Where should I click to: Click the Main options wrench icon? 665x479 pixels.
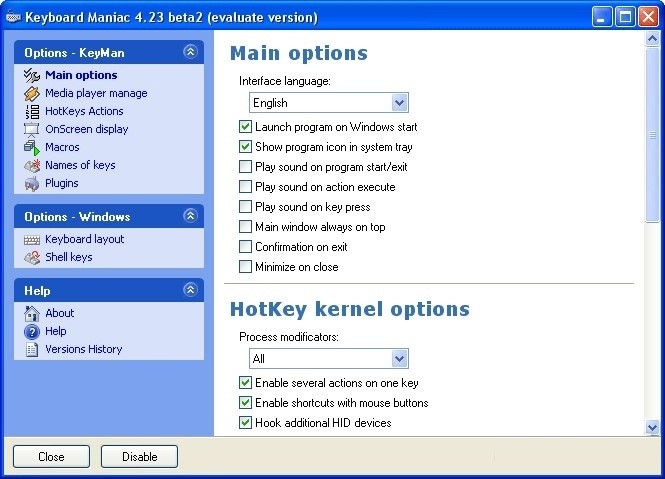coord(32,76)
